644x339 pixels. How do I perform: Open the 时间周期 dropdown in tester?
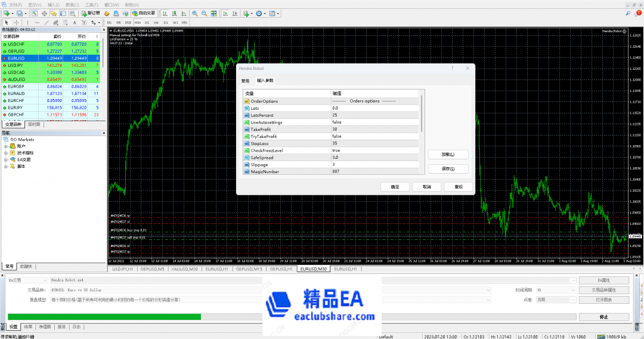point(556,289)
